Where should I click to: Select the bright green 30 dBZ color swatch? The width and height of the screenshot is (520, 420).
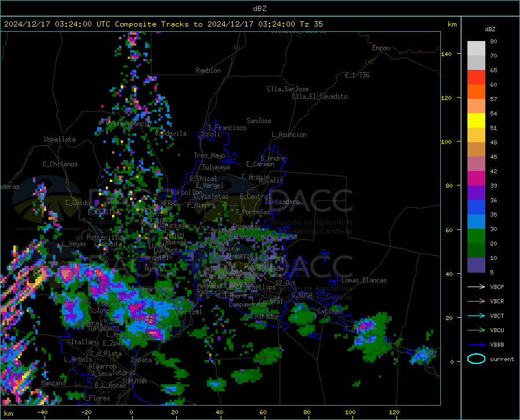pyautogui.click(x=476, y=236)
